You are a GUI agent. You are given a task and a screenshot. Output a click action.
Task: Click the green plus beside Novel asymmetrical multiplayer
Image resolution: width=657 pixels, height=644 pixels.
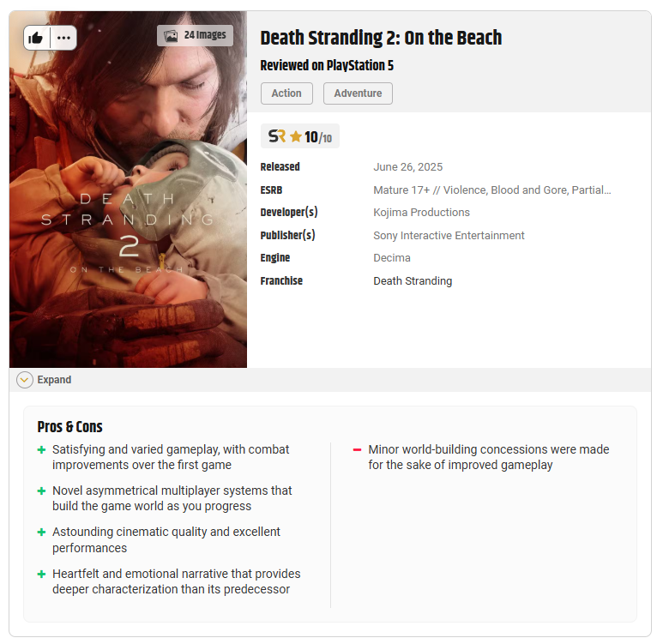click(x=41, y=491)
